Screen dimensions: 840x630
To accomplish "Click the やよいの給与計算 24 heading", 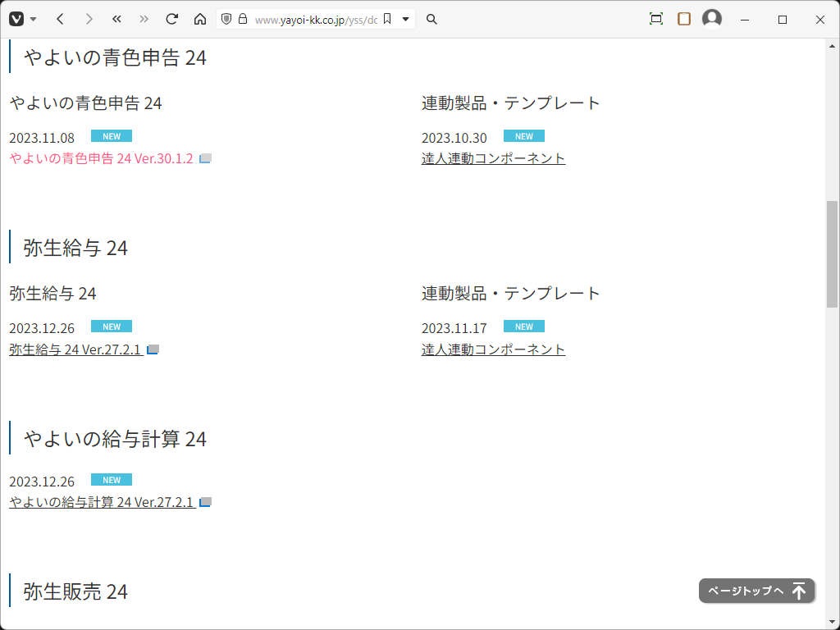I will click(x=115, y=439).
